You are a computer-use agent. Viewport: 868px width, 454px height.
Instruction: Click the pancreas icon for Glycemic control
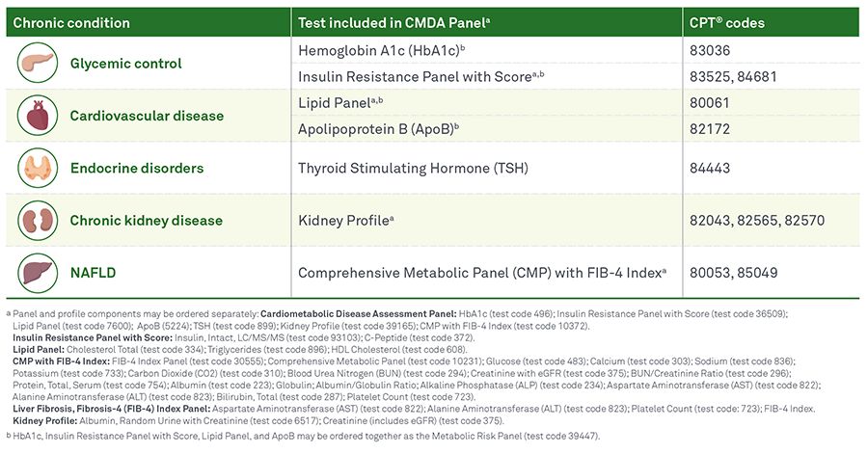pyautogui.click(x=37, y=64)
